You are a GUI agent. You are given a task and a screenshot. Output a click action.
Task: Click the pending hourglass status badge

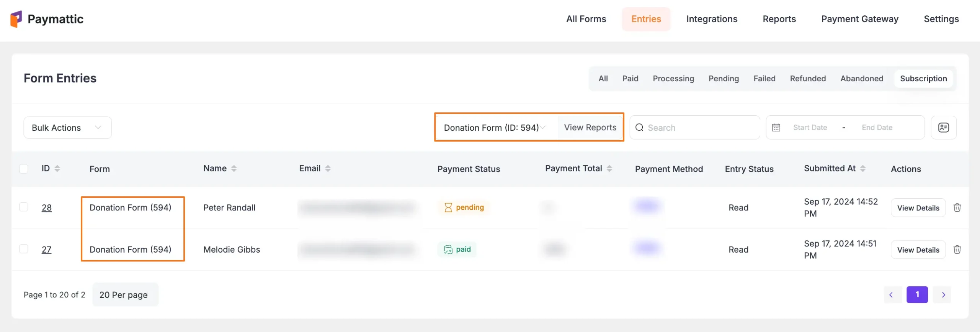pyautogui.click(x=464, y=207)
